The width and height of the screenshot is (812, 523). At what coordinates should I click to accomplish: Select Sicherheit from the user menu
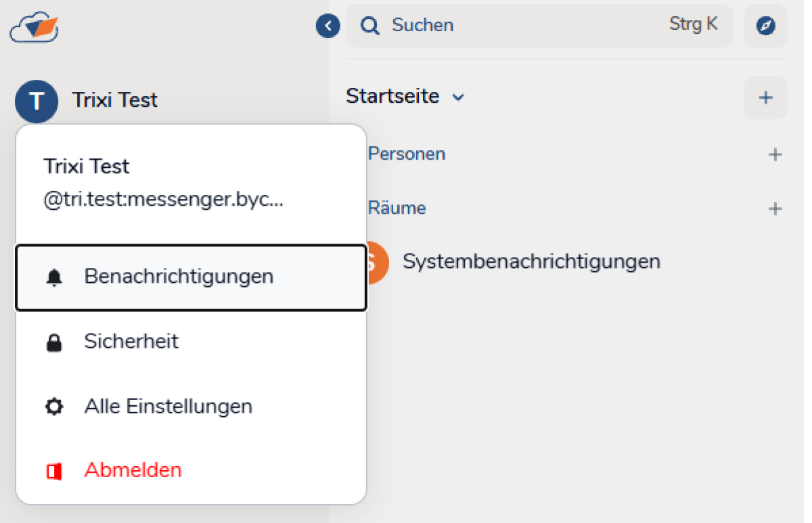pyautogui.click(x=132, y=342)
